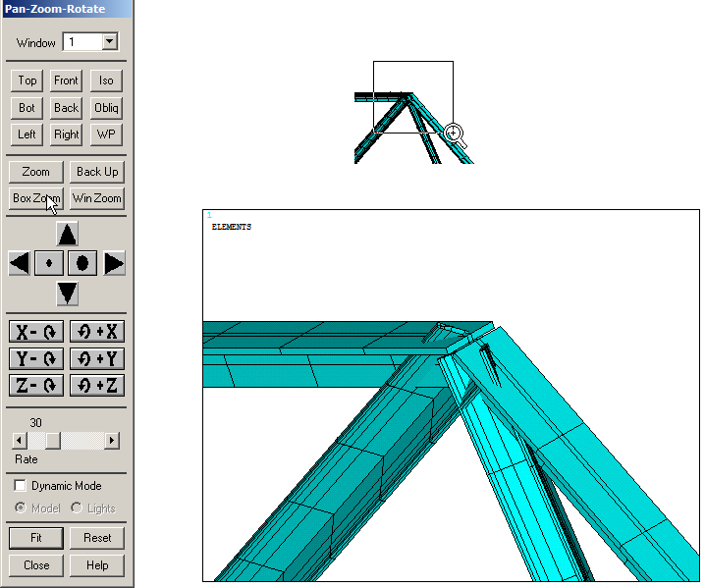The height and width of the screenshot is (588, 705).
Task: Switch to Back view
Action: point(66,108)
